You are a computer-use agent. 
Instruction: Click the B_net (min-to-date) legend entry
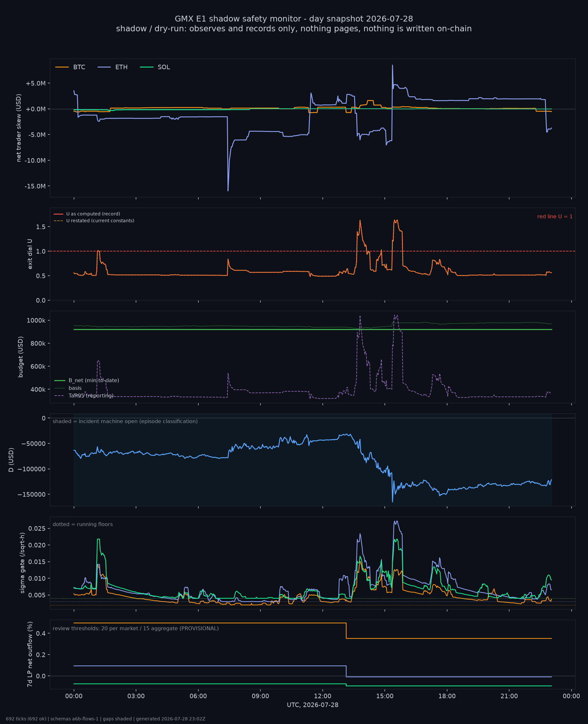[x=87, y=380]
